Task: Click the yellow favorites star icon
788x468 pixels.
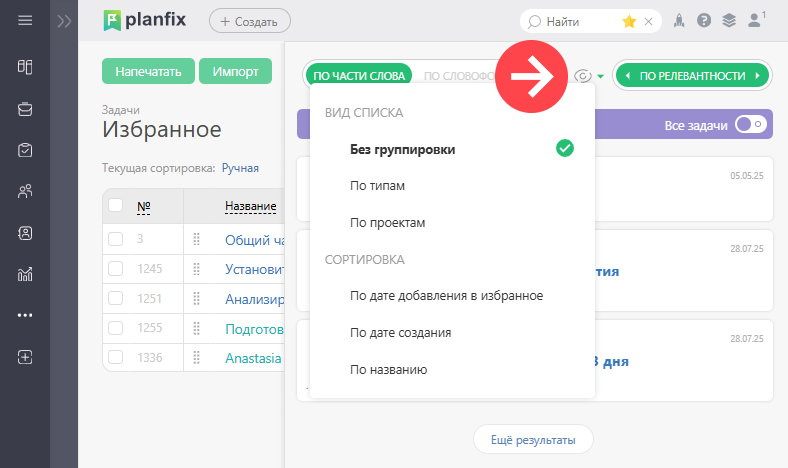Action: 629,22
